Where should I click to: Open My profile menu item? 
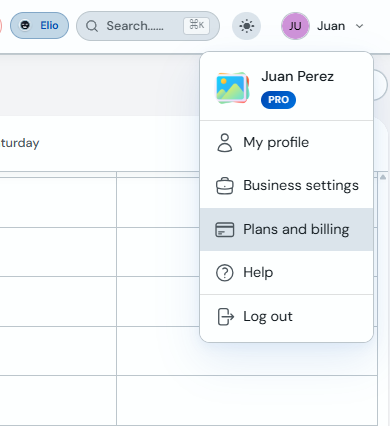(286, 143)
